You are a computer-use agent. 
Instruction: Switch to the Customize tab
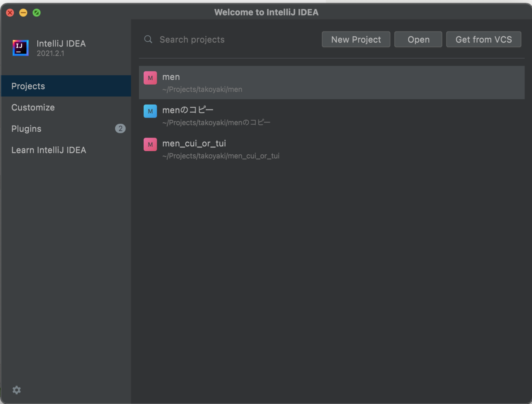coord(66,107)
